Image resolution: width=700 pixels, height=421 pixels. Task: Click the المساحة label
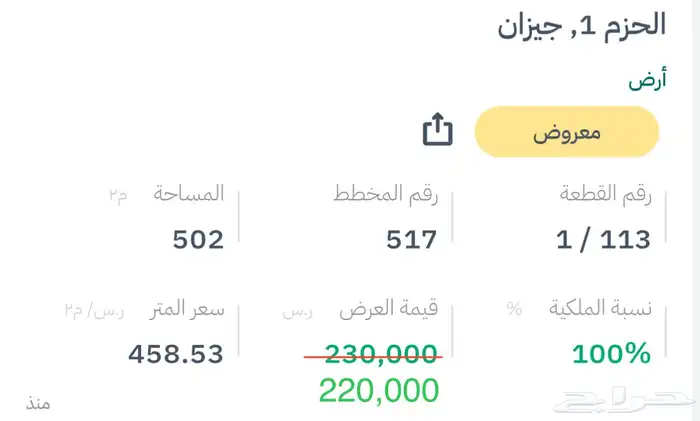point(188,194)
